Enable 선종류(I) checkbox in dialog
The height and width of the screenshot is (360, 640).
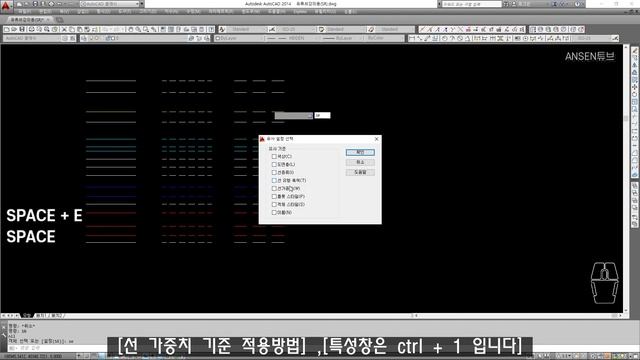(274, 172)
